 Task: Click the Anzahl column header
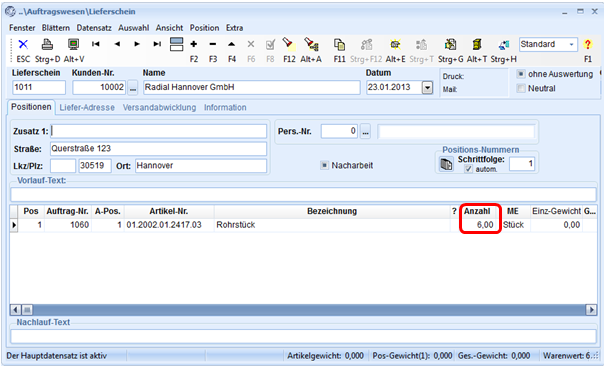tap(477, 211)
